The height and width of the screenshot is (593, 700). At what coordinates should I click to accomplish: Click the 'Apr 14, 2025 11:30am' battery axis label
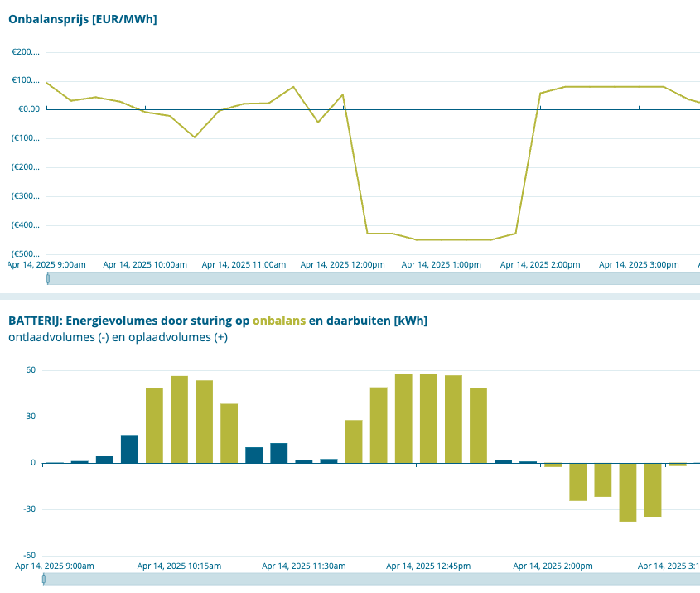coord(303,566)
